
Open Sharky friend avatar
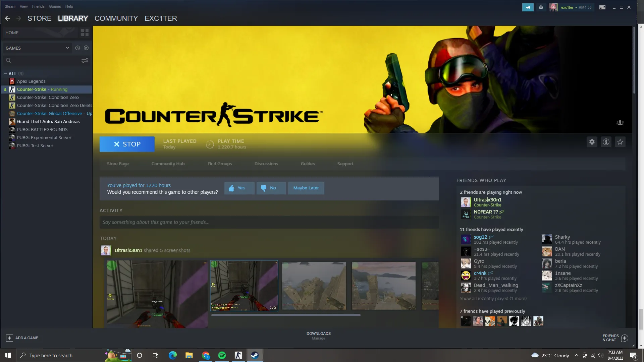(x=547, y=239)
